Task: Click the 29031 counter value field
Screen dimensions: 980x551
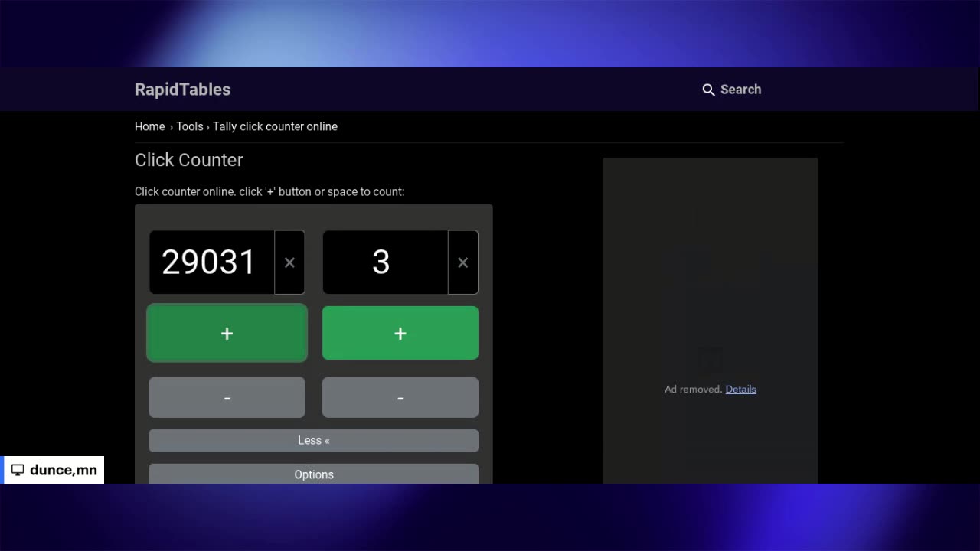Action: 212,262
